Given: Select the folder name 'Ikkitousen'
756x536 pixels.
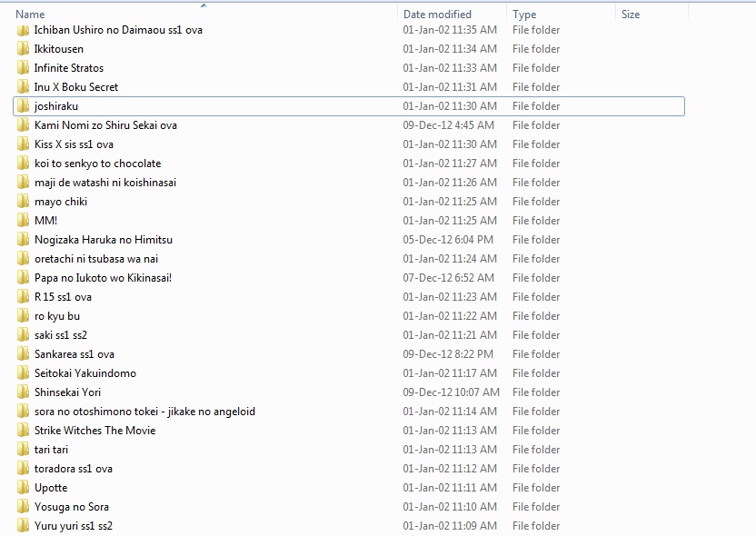Looking at the screenshot, I should click(x=59, y=49).
